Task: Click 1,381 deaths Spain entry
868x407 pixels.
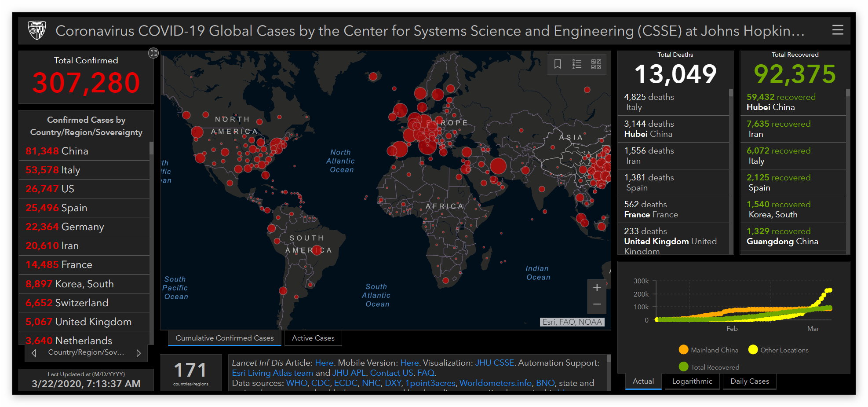Action: [x=673, y=183]
